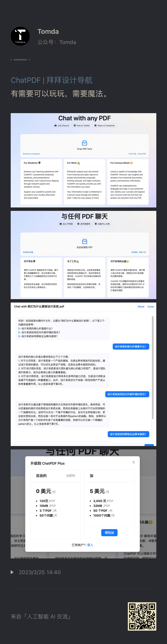Image resolution: width=167 pixels, height=644 pixels.
Task: Click the 2023/3/25 14:40 timestamp
Action: (40, 572)
